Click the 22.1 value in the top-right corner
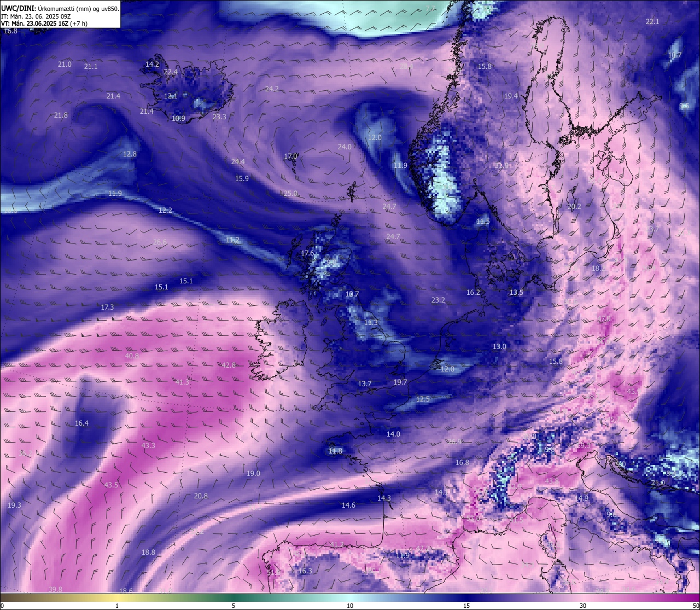 click(x=652, y=21)
